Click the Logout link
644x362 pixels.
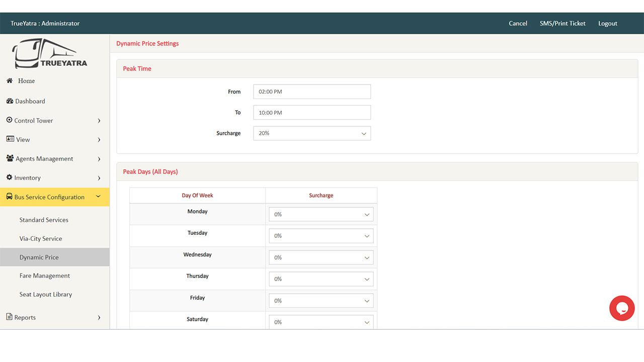[607, 23]
